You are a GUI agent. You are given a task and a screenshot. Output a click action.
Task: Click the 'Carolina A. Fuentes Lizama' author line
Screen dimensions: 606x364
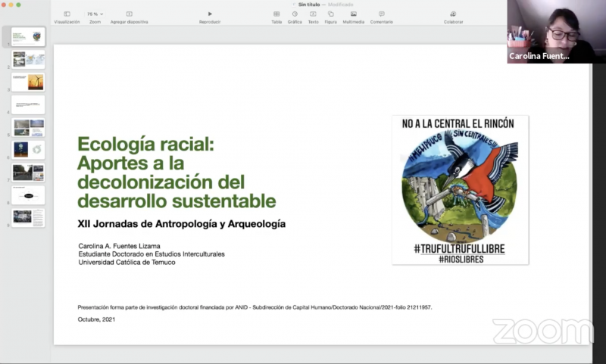point(119,246)
